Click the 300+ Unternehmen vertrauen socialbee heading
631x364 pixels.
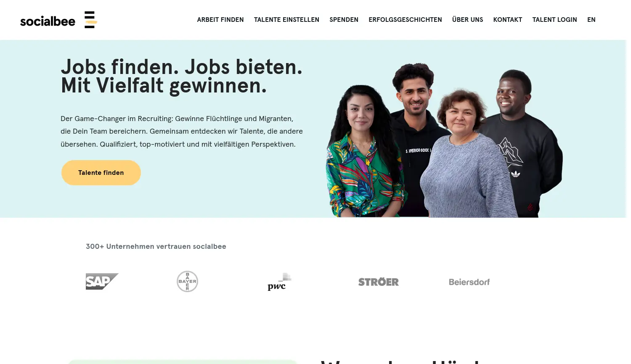[156, 247]
